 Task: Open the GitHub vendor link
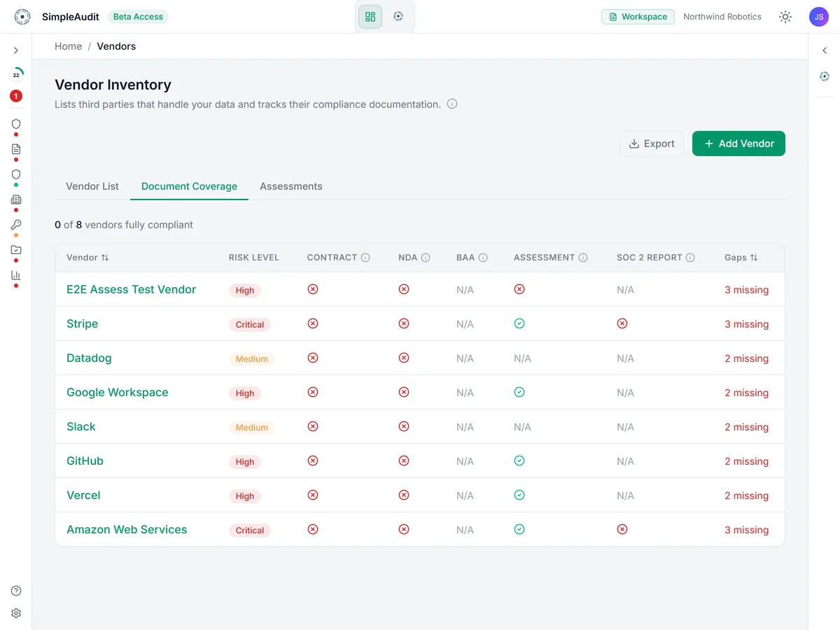pyautogui.click(x=85, y=461)
